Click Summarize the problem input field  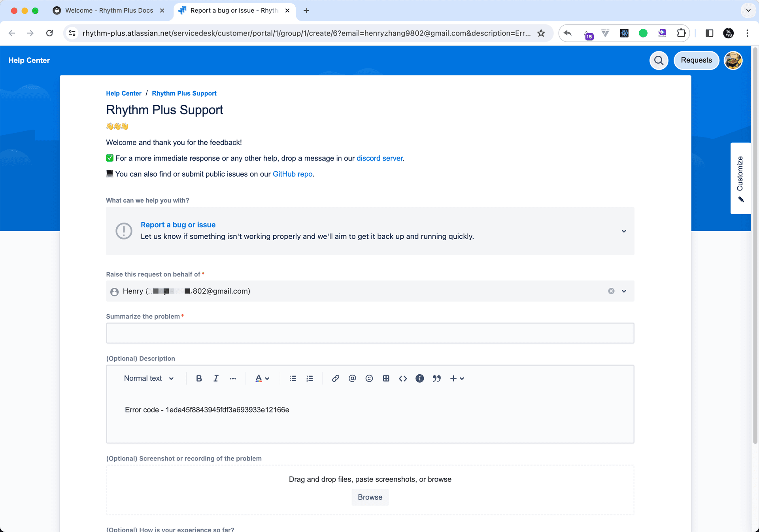(370, 333)
